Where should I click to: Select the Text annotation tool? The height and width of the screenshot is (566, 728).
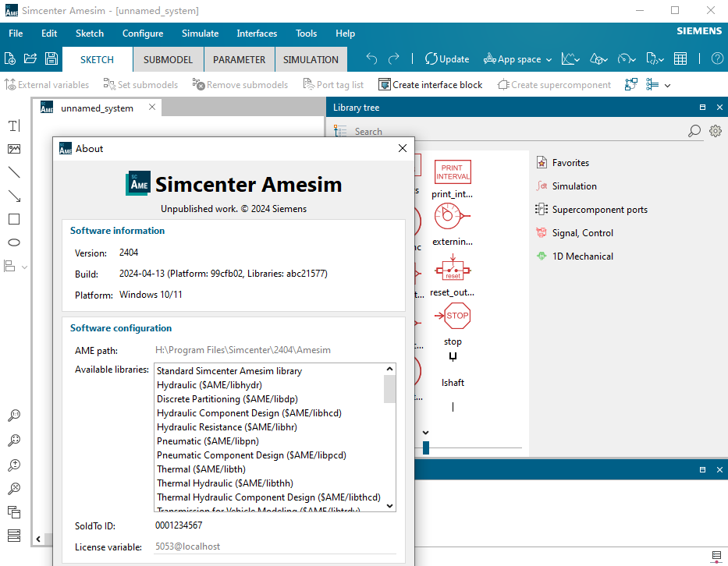[x=14, y=126]
